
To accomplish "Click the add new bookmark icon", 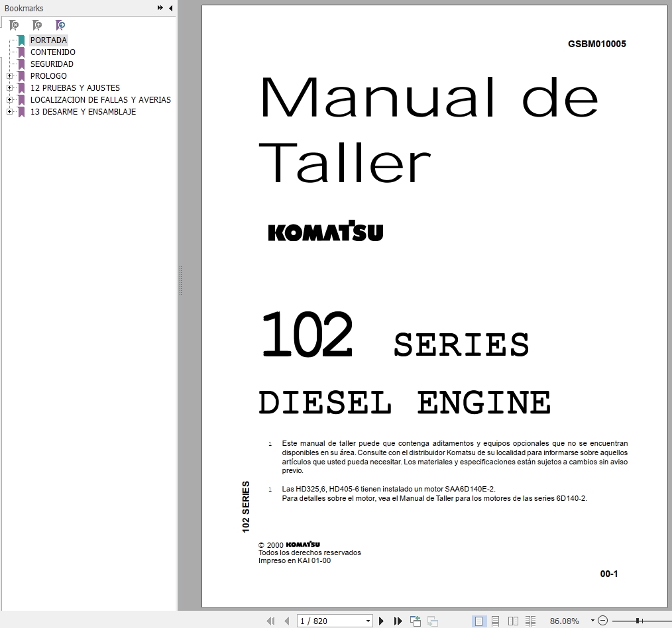I will click(37, 25).
